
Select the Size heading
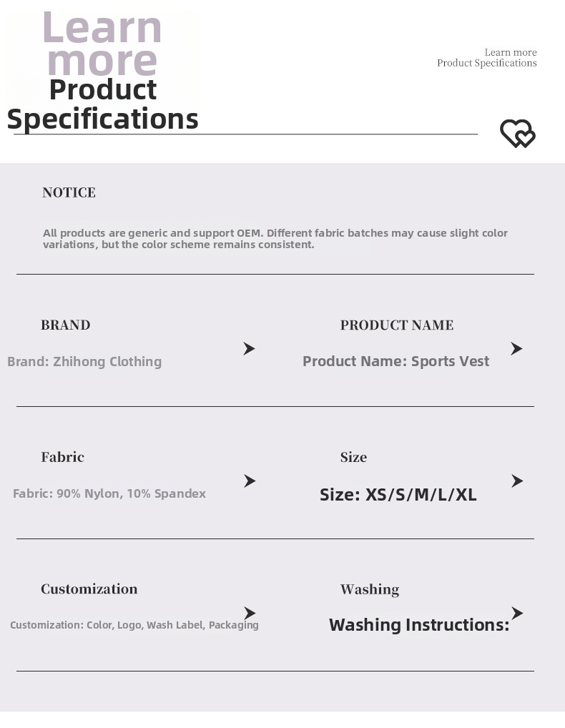(x=354, y=457)
